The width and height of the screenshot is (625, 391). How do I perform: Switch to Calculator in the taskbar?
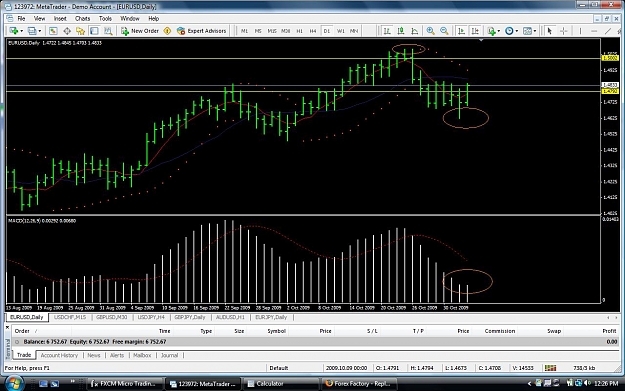pos(281,384)
